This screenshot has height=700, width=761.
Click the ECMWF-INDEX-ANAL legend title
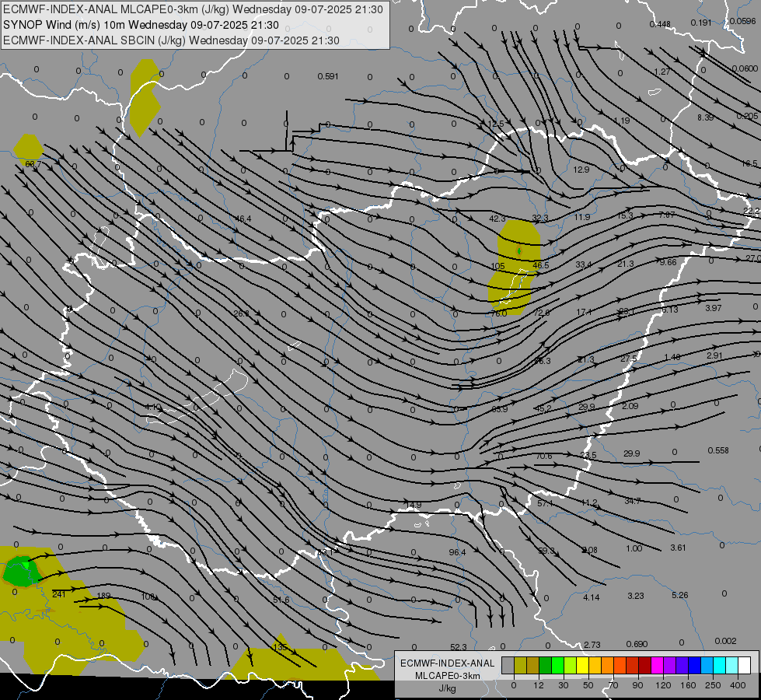click(448, 663)
